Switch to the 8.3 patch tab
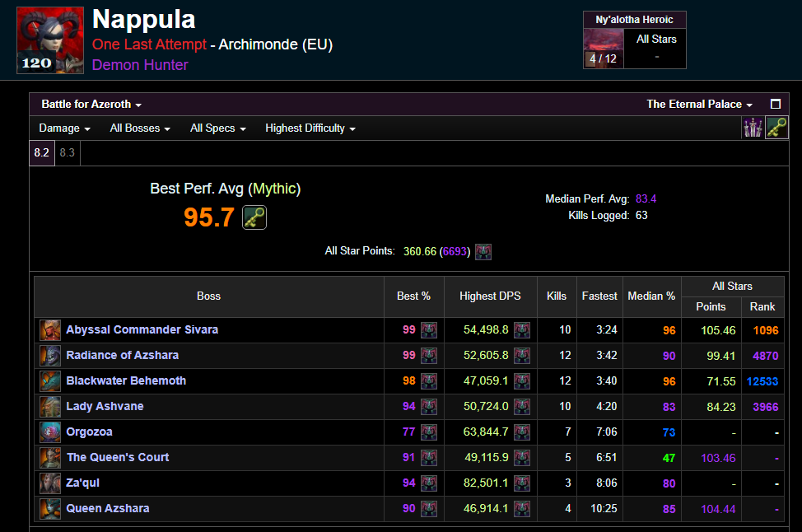 click(x=67, y=153)
